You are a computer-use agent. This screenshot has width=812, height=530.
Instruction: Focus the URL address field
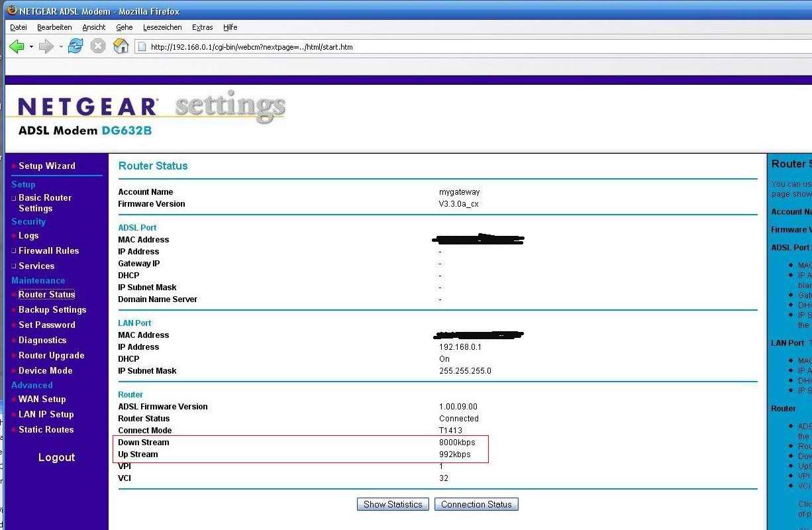coord(473,47)
